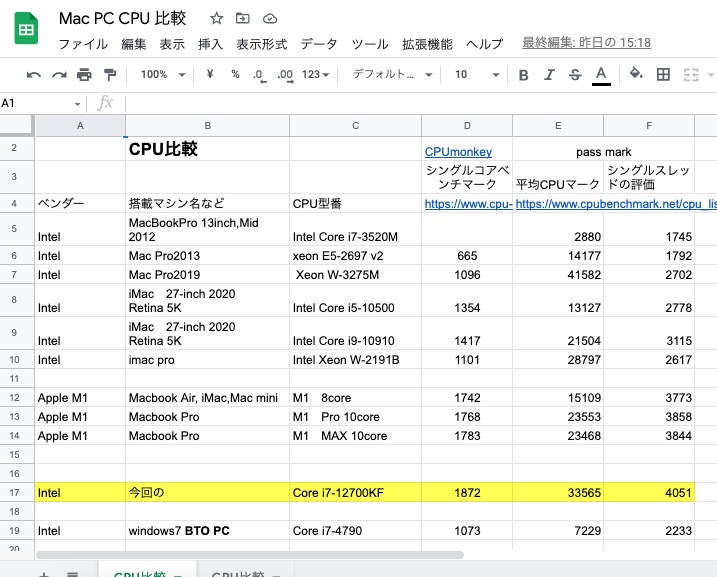Format as yen currency
Image resolution: width=717 pixels, height=577 pixels.
pos(209,74)
